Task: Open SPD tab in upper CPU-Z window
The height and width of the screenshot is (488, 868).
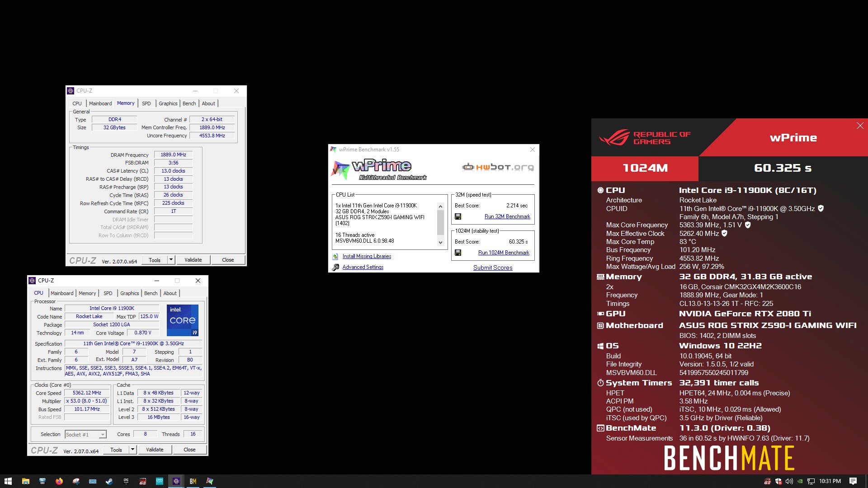Action: [x=146, y=103]
